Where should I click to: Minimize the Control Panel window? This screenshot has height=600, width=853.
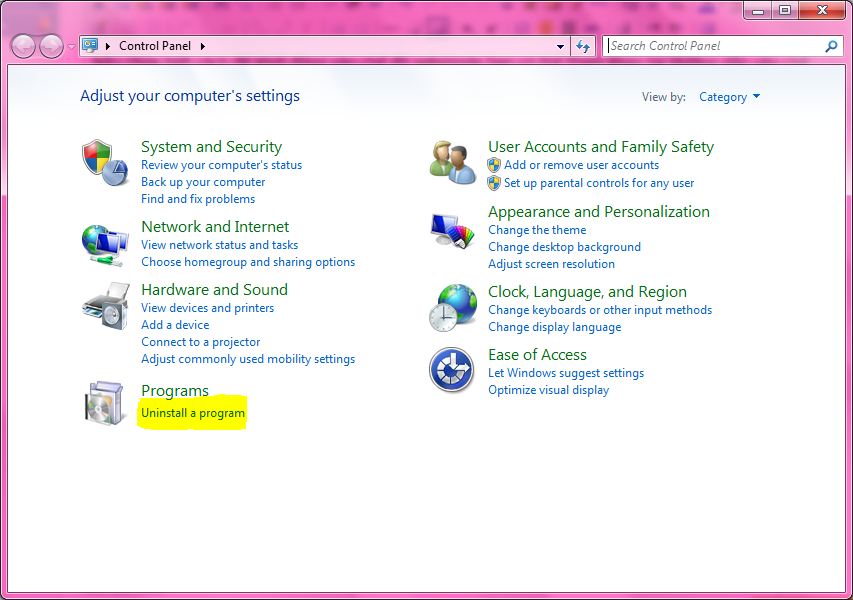click(758, 10)
